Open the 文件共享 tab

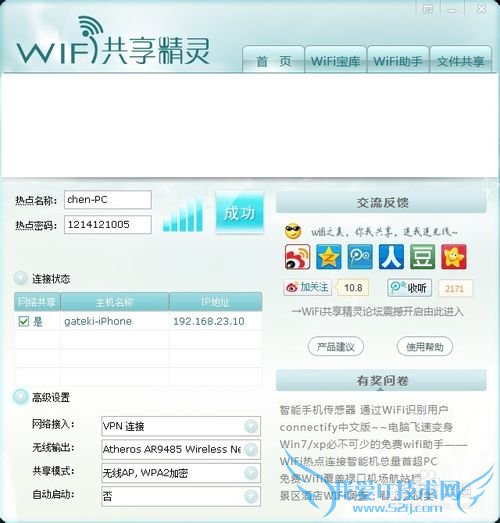click(x=461, y=60)
